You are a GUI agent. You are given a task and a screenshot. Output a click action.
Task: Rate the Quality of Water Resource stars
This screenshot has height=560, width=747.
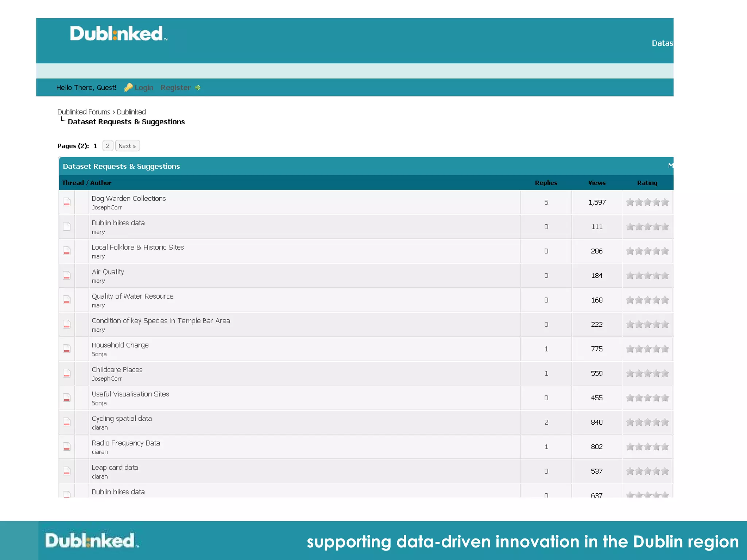[647, 300]
